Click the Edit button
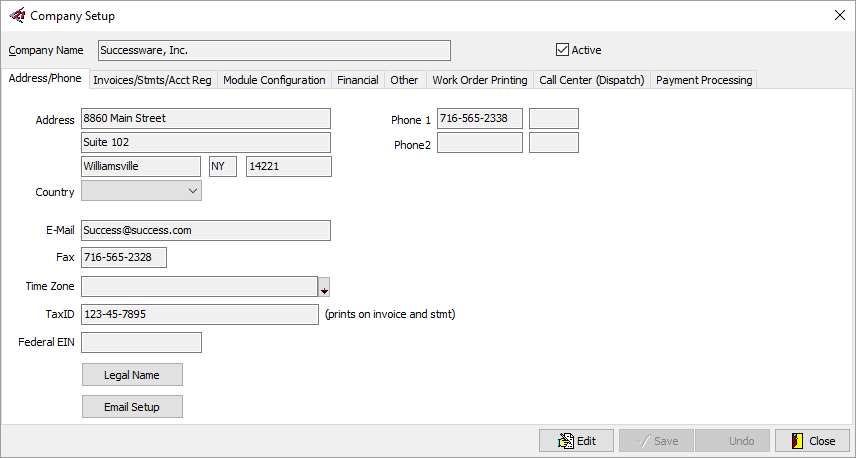 [x=576, y=441]
